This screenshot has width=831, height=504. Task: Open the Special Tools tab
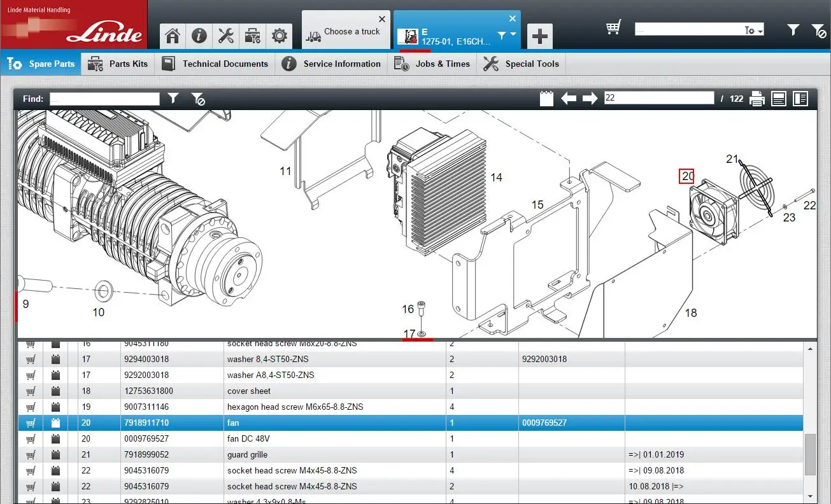[x=521, y=64]
